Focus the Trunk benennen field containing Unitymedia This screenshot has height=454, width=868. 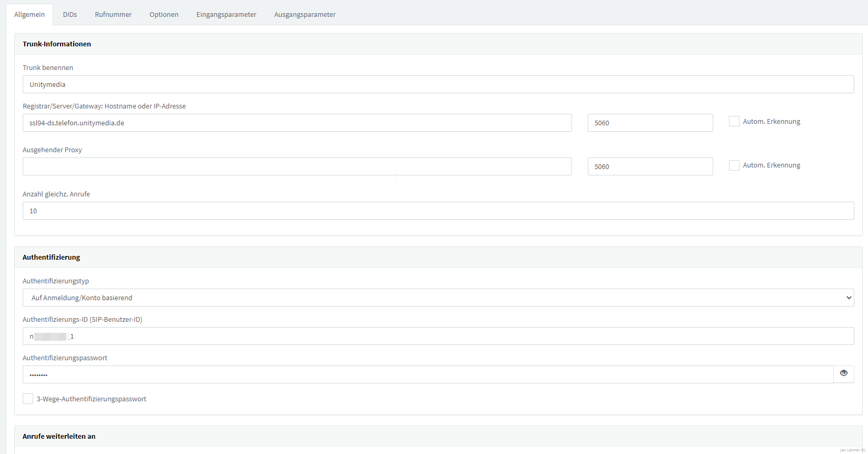[x=438, y=84]
